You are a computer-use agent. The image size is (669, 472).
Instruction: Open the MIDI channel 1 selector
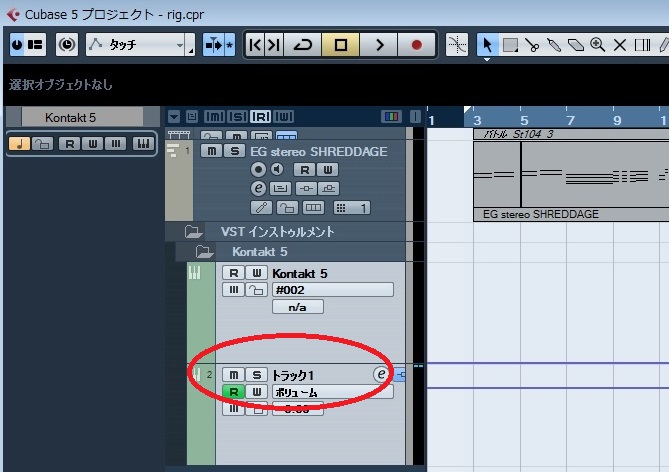tap(352, 208)
